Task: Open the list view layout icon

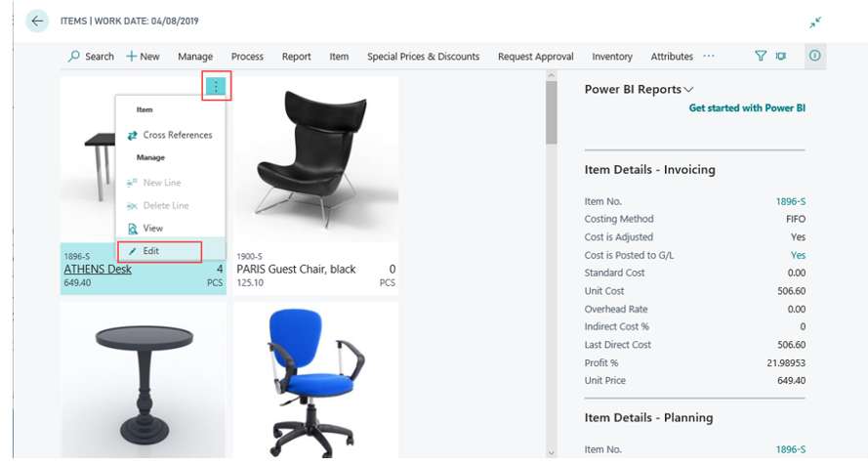Action: coord(781,56)
